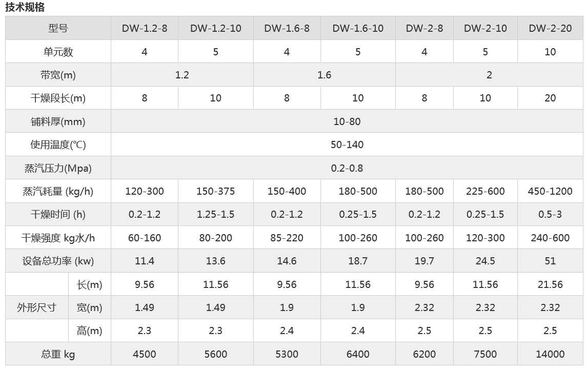Image resolution: width=588 pixels, height=372 pixels.
Task: Select the 450-1200 steam consumption cell
Action: (x=550, y=191)
